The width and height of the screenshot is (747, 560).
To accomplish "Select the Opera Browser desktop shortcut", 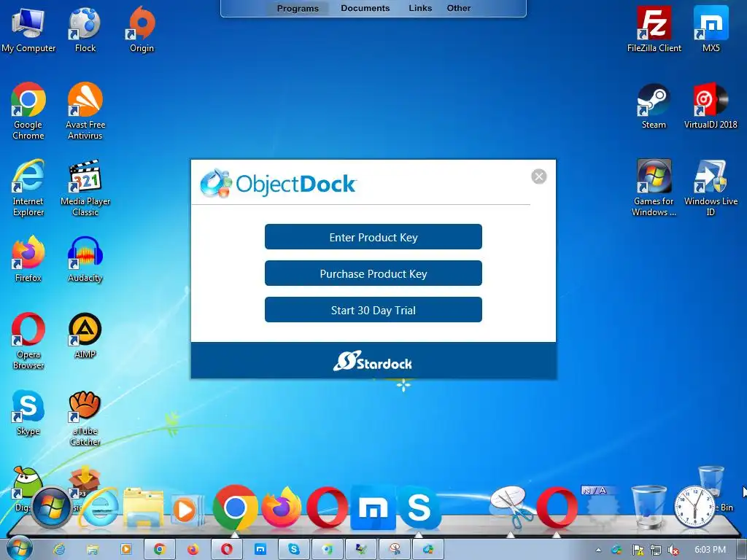I will [x=28, y=341].
